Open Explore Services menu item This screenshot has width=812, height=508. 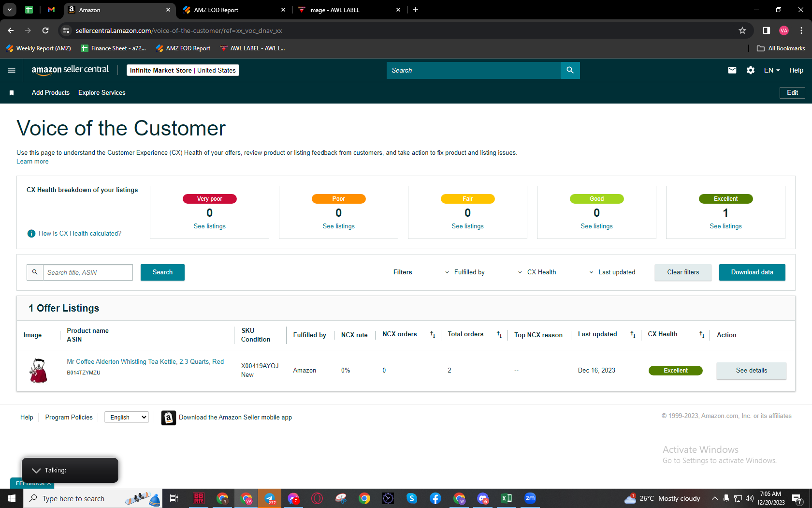102,93
